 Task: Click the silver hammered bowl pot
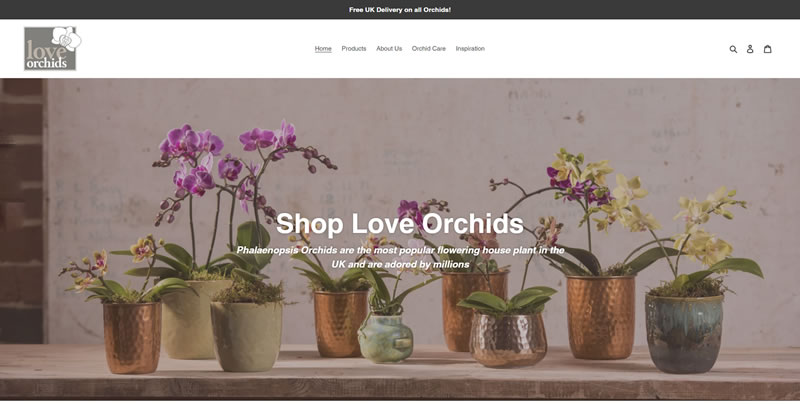point(508,339)
